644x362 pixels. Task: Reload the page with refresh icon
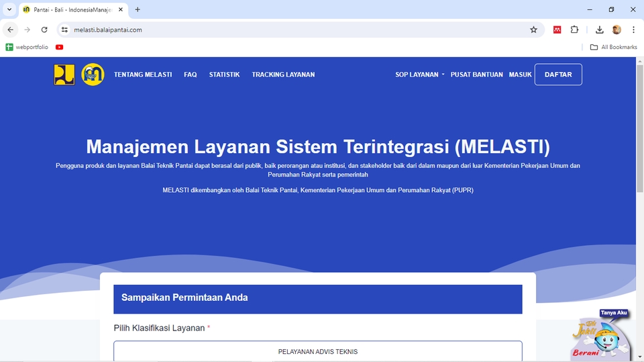pos(44,30)
